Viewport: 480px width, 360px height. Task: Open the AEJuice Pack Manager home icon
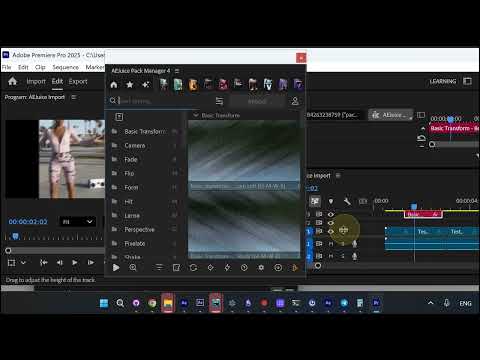(114, 85)
